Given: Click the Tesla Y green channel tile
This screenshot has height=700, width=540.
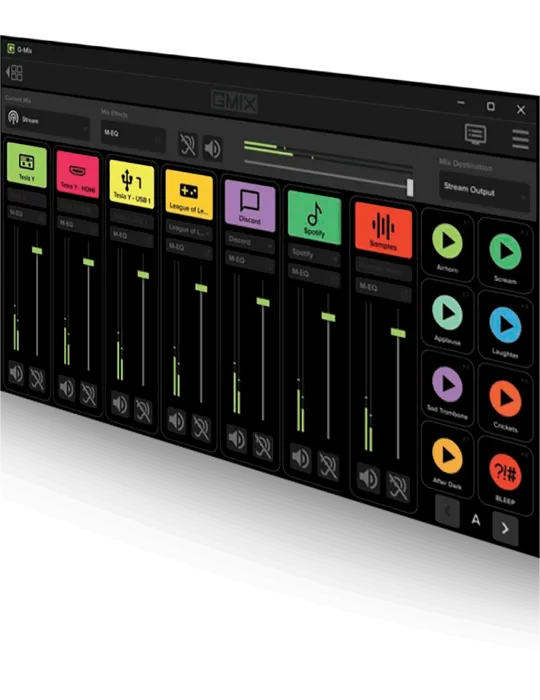Looking at the screenshot, I should (x=27, y=166).
